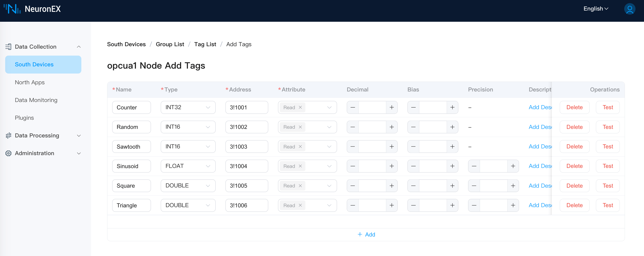Viewport: 644px width, 256px height.
Task: Increase Decimal for Counter tag
Action: (391, 107)
